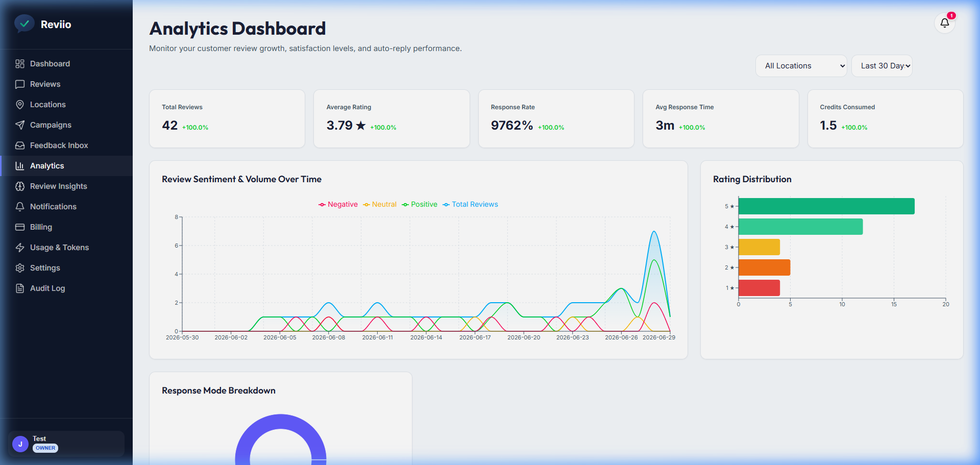The width and height of the screenshot is (980, 465).
Task: Toggle Total Reviews series in legend
Action: pos(470,204)
